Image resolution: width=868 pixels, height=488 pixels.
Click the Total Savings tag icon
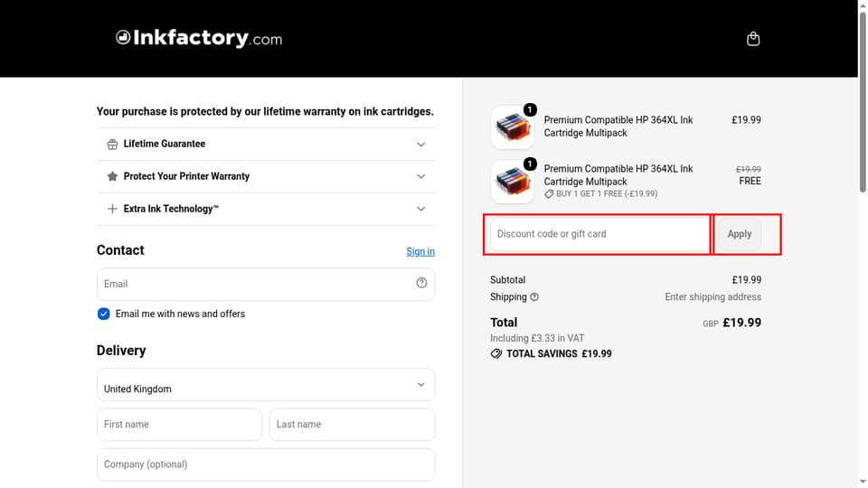(x=496, y=353)
